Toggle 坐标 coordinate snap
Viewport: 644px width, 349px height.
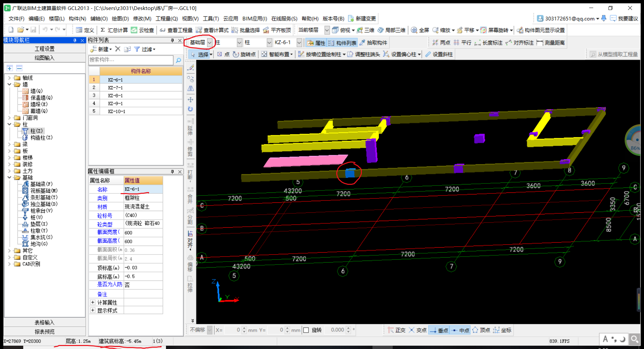pos(502,330)
